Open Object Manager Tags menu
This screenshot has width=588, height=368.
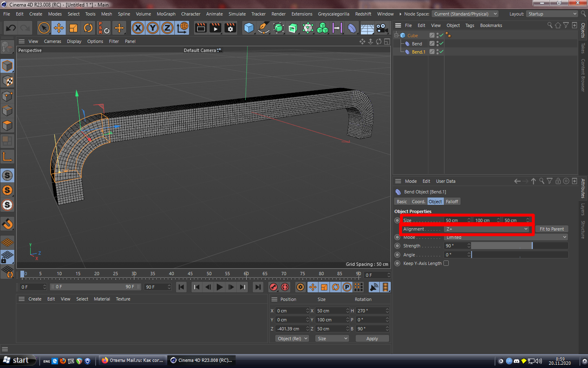[470, 25]
